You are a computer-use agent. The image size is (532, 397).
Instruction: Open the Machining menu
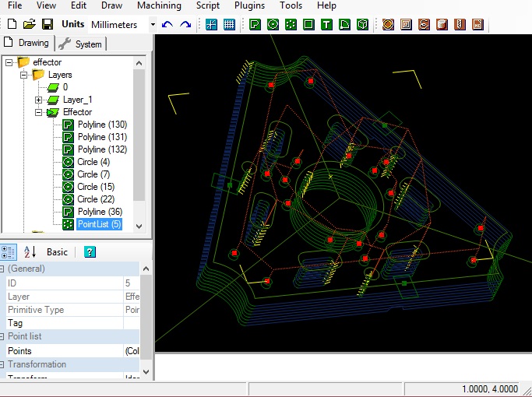[159, 5]
